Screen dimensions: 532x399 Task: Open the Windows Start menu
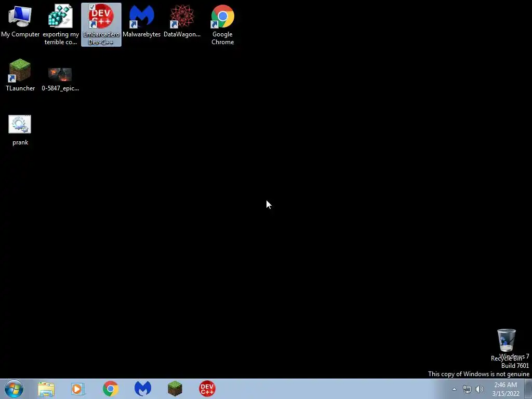14,389
